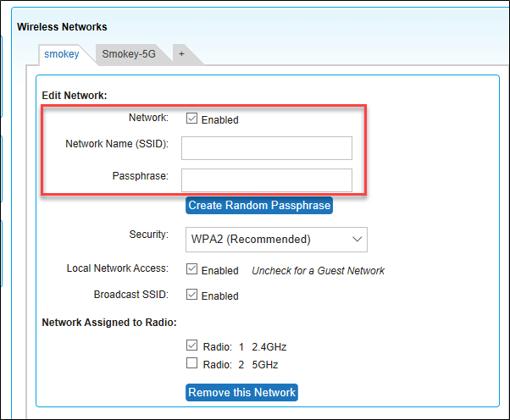The width and height of the screenshot is (510, 420).
Task: Add a new network with the plus tab
Action: (180, 54)
